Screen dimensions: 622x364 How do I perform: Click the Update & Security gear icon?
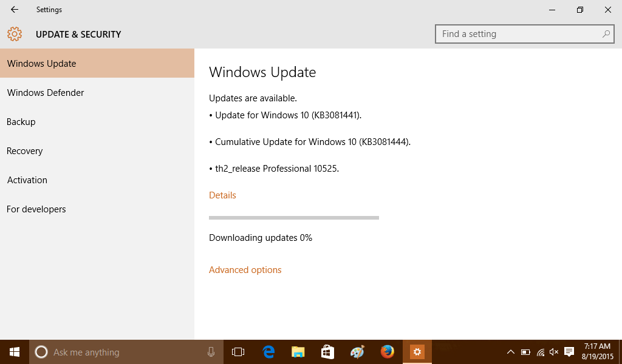coord(15,34)
